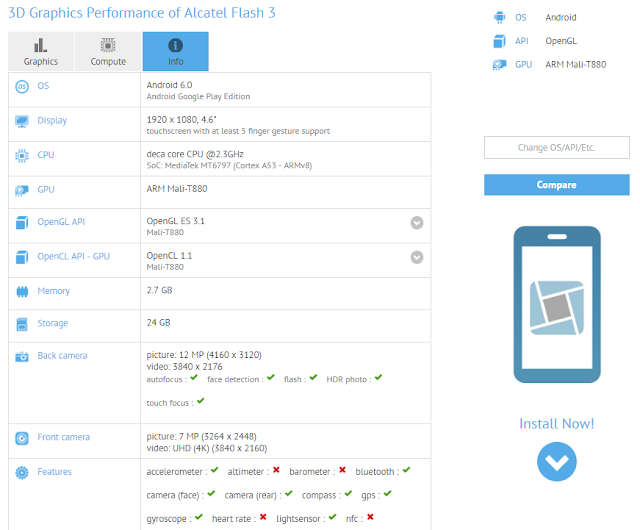Click the '24 GB' storage value
Image resolution: width=640 pixels, height=530 pixels.
pyautogui.click(x=158, y=323)
